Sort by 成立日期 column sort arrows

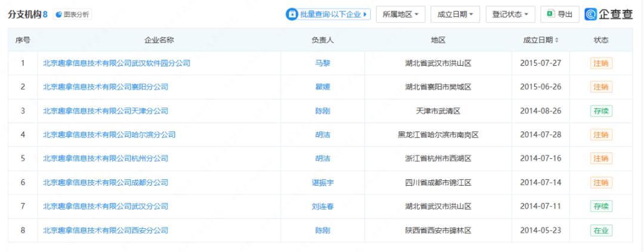557,40
